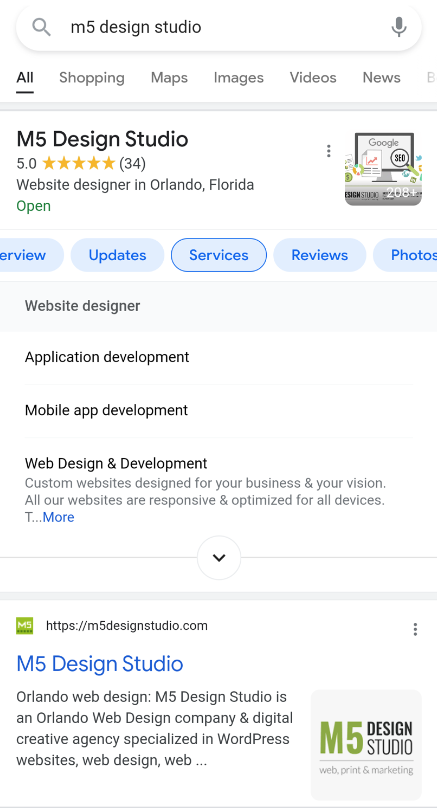Click Website designer in Orlando, Florida text

[x=135, y=185]
